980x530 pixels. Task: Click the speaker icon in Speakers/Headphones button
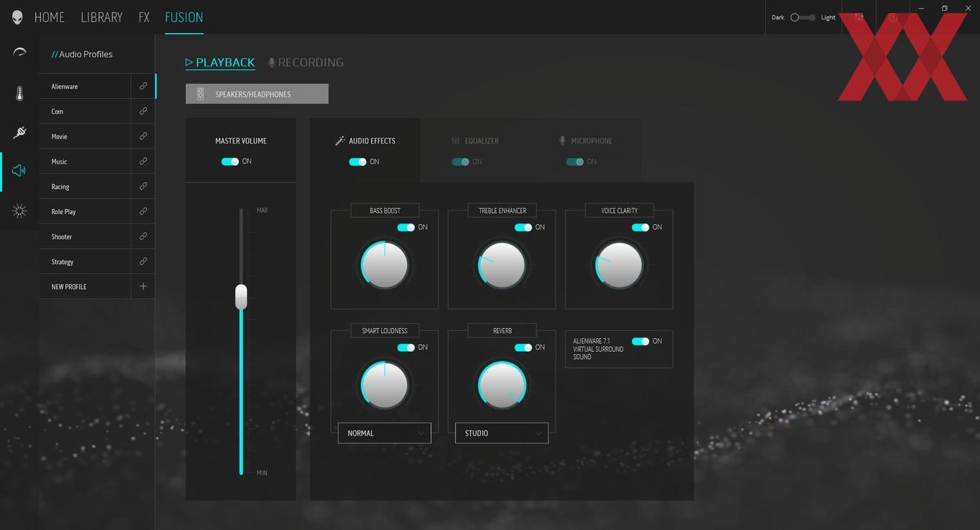pyautogui.click(x=200, y=94)
